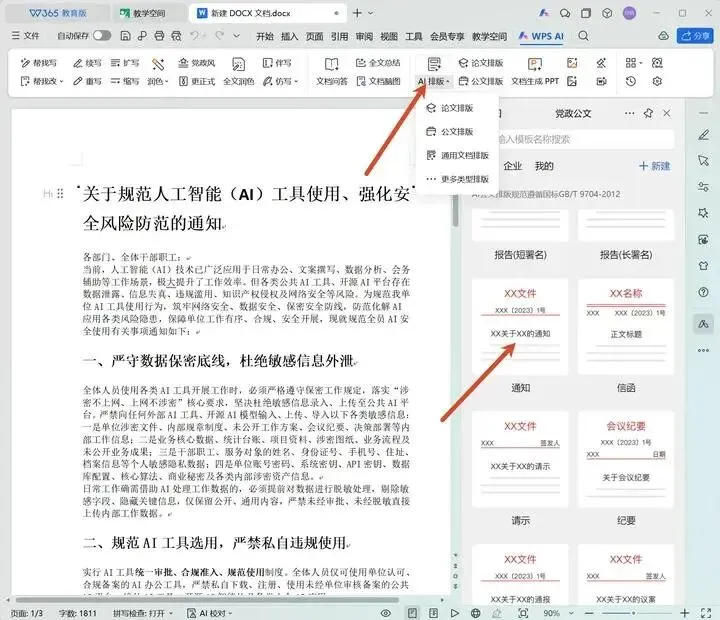Select the WPS AI ribbon tab
This screenshot has height=620, width=720.
(541, 36)
